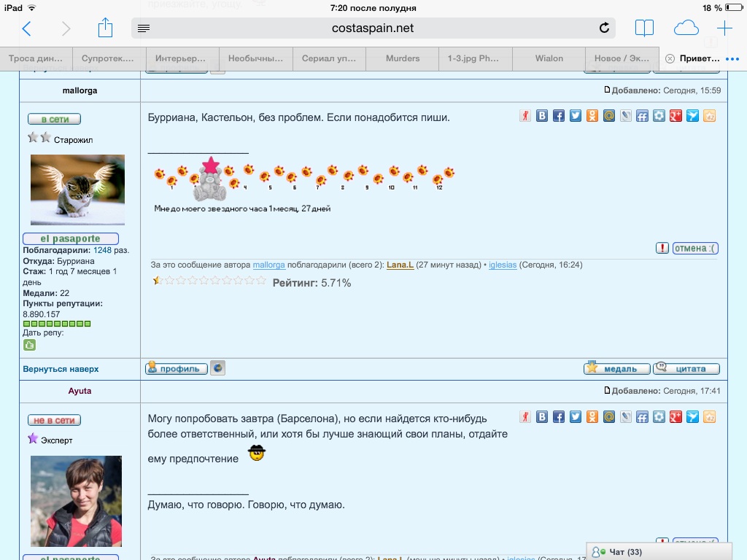The image size is (747, 560).
Task: Click the цитата quote button
Action: coord(686,369)
